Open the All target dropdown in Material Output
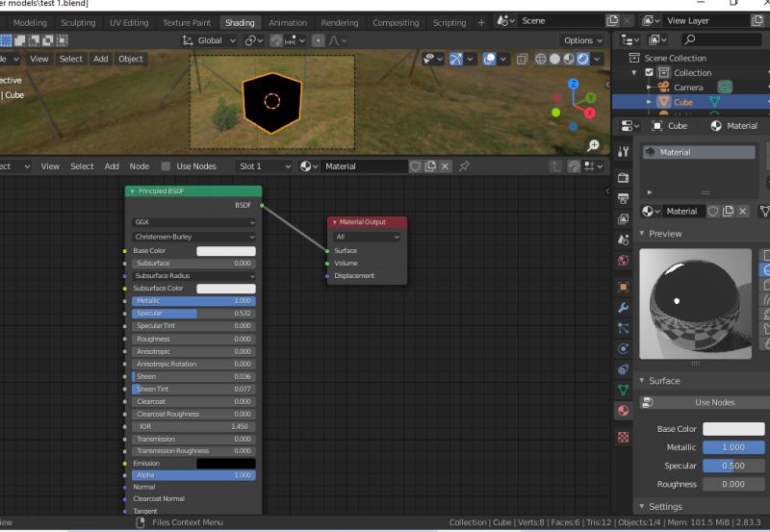770x532 pixels. pyautogui.click(x=367, y=237)
